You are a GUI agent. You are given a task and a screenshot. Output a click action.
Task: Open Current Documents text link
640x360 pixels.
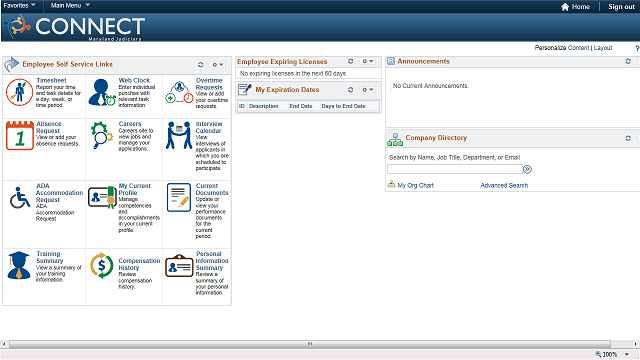[x=212, y=189]
